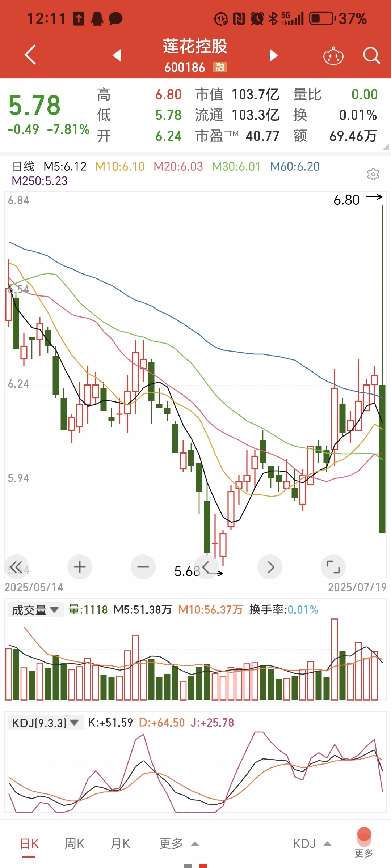
Task: Switch to the 月K tab
Action: [120, 844]
